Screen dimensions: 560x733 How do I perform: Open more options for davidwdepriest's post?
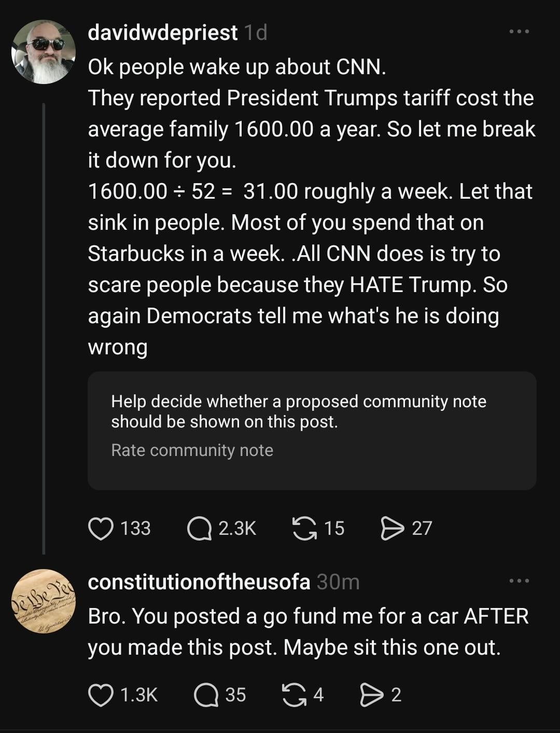[519, 32]
